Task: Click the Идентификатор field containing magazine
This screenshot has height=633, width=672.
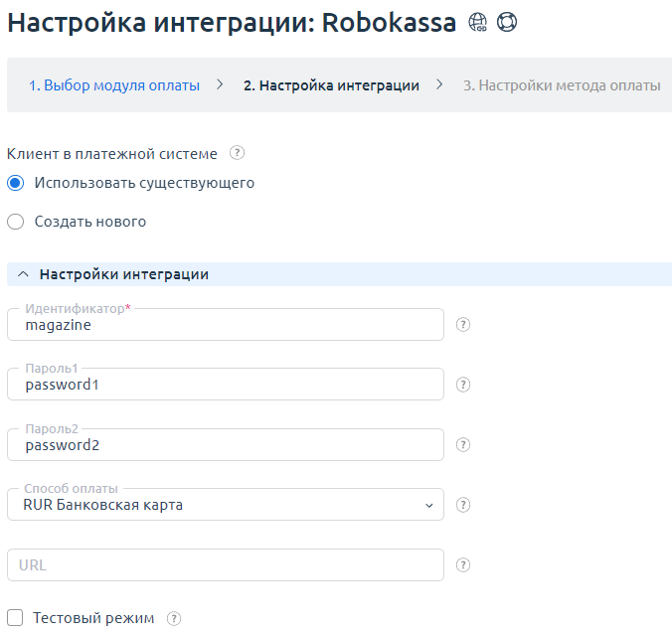Action: [225, 325]
